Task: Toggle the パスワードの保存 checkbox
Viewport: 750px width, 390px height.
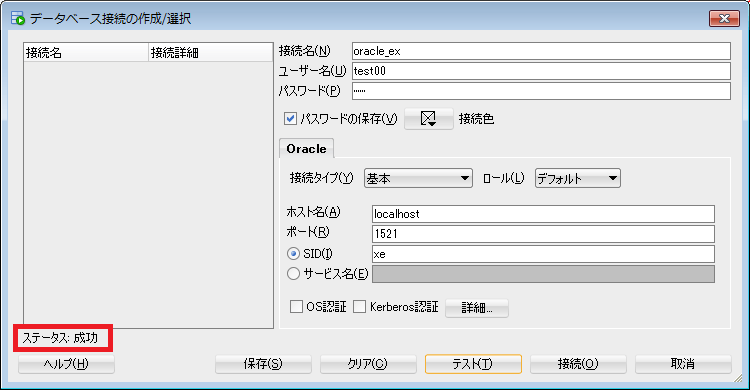Action: pyautogui.click(x=290, y=118)
